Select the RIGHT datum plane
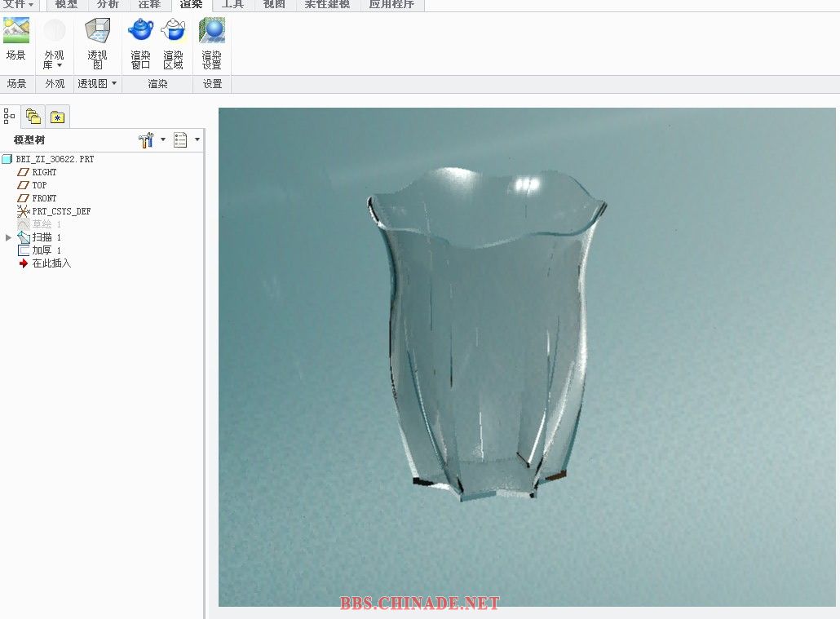 [x=44, y=172]
